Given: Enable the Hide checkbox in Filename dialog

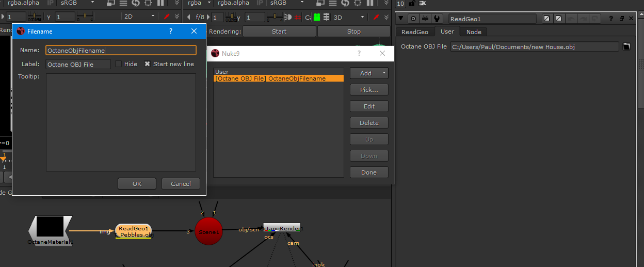Looking at the screenshot, I should 118,64.
